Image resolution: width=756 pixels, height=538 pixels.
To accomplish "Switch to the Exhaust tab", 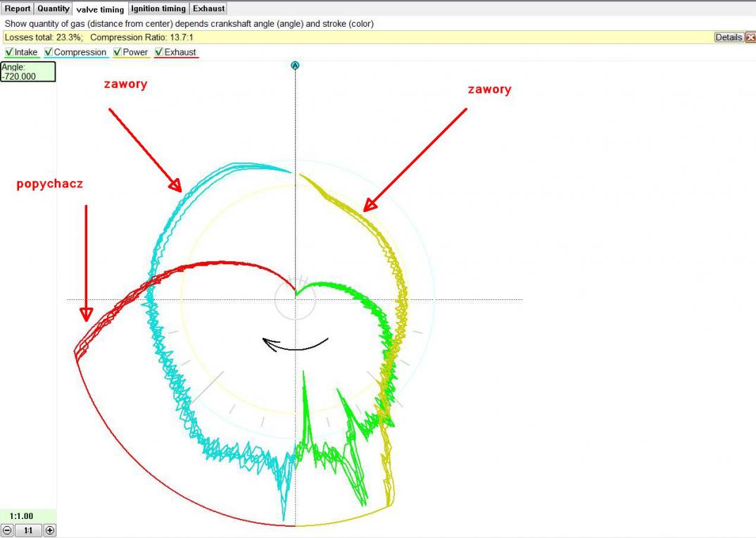I will pos(209,8).
